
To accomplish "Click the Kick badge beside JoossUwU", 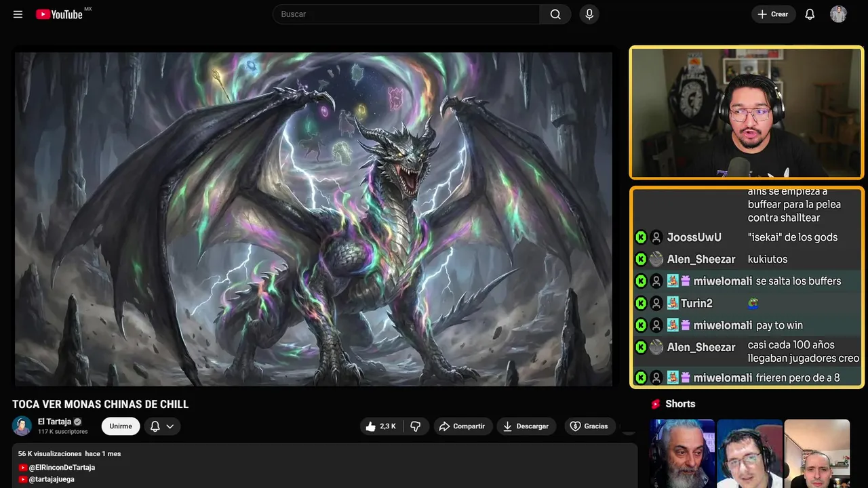I will click(x=641, y=237).
